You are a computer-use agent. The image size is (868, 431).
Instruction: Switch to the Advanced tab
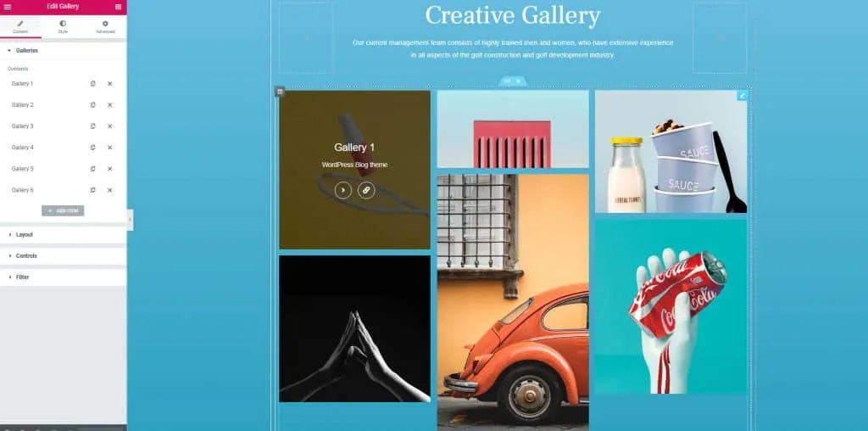105,27
